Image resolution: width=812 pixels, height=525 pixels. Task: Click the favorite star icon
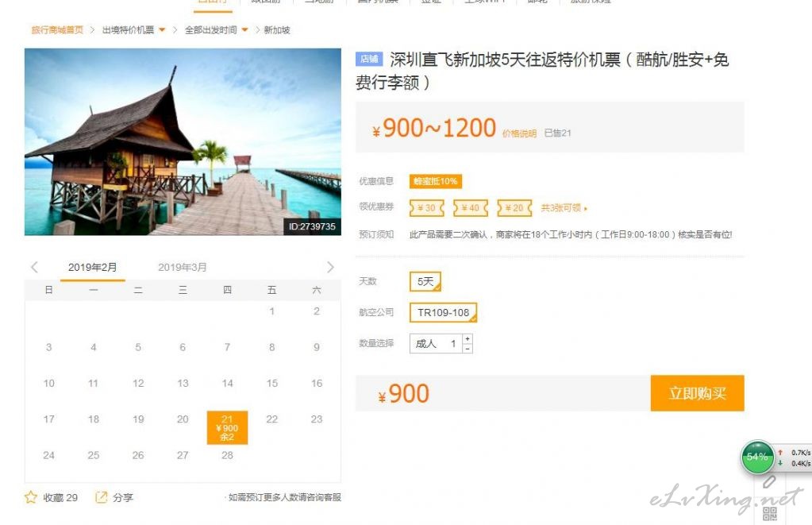coord(31,497)
